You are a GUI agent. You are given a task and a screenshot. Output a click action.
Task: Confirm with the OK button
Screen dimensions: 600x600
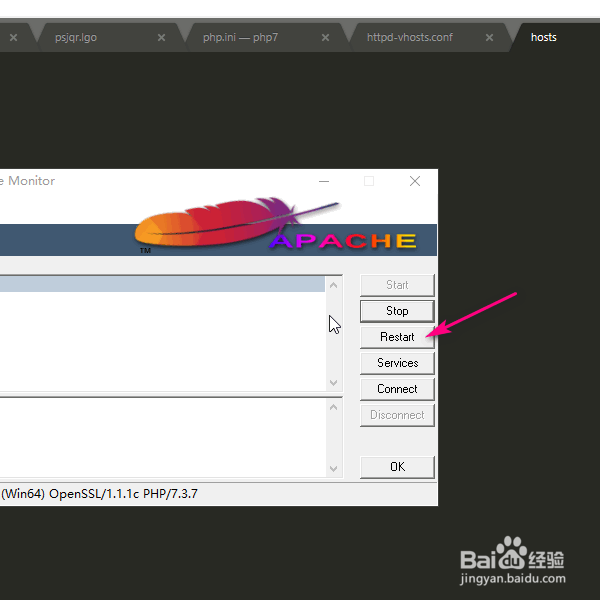[x=397, y=467]
